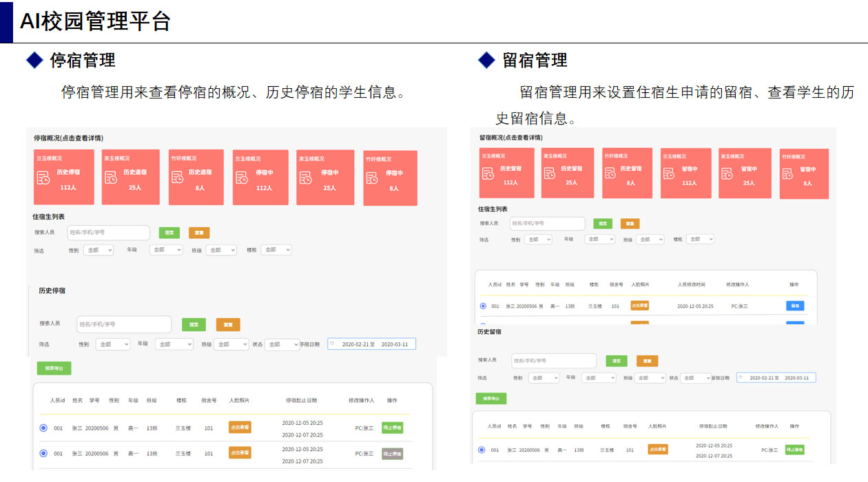Select second row radio button in 历史停宿 table
868x482 pixels.
pos(43,453)
